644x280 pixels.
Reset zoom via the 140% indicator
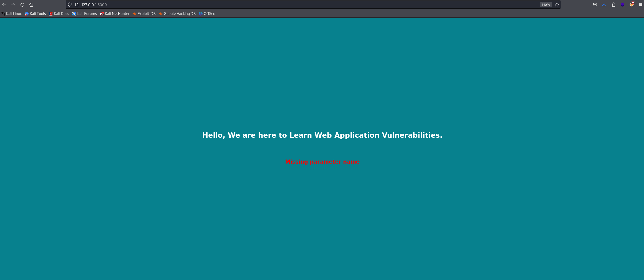(546, 5)
